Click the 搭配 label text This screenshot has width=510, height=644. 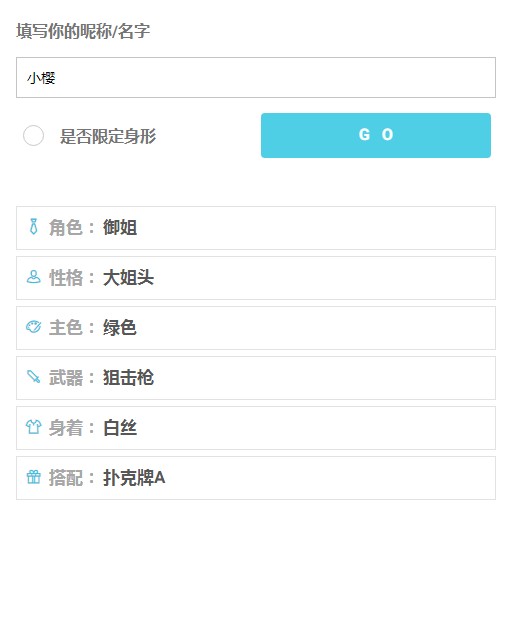[66, 478]
